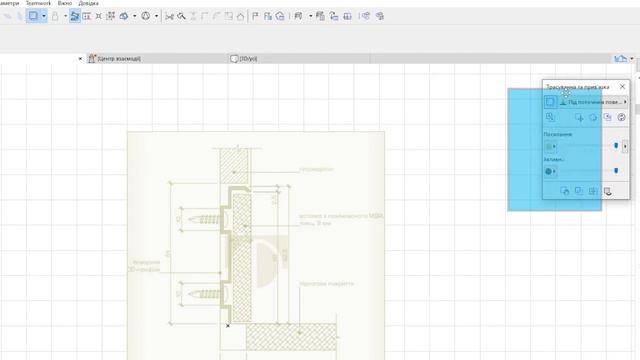Toggle trace on/off square button in palette

(x=550, y=102)
